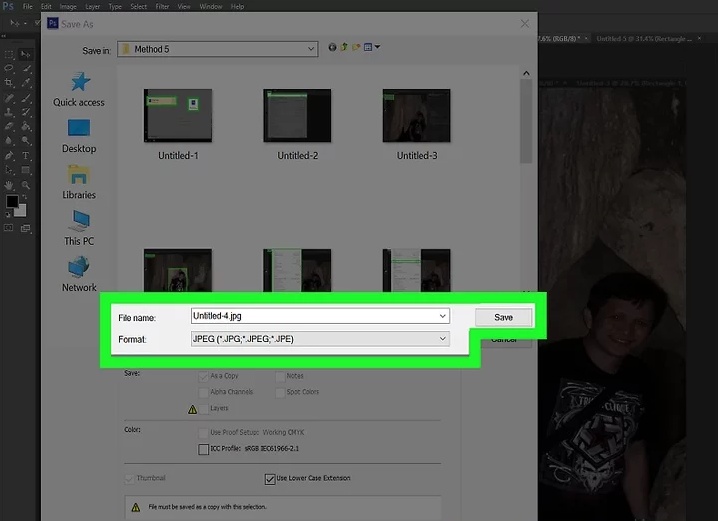Enable ICC Profile sRGB checkbox
This screenshot has width=718, height=521.
pos(203,449)
